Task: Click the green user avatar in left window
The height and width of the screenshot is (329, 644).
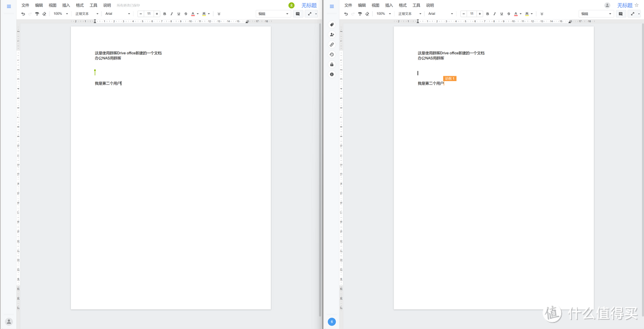Action: [x=292, y=5]
